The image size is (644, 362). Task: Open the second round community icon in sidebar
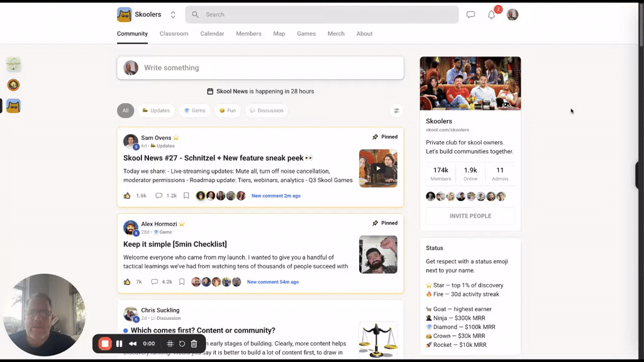click(13, 85)
